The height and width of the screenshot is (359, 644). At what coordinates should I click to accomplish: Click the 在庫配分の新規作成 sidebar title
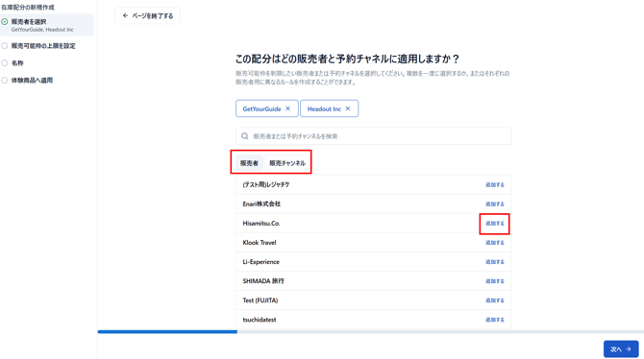[x=28, y=8]
